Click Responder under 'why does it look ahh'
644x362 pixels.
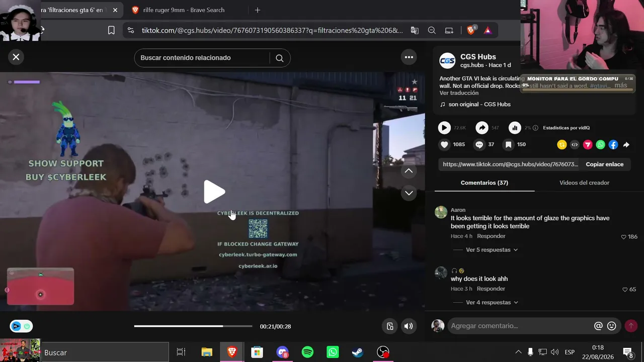coord(491,289)
